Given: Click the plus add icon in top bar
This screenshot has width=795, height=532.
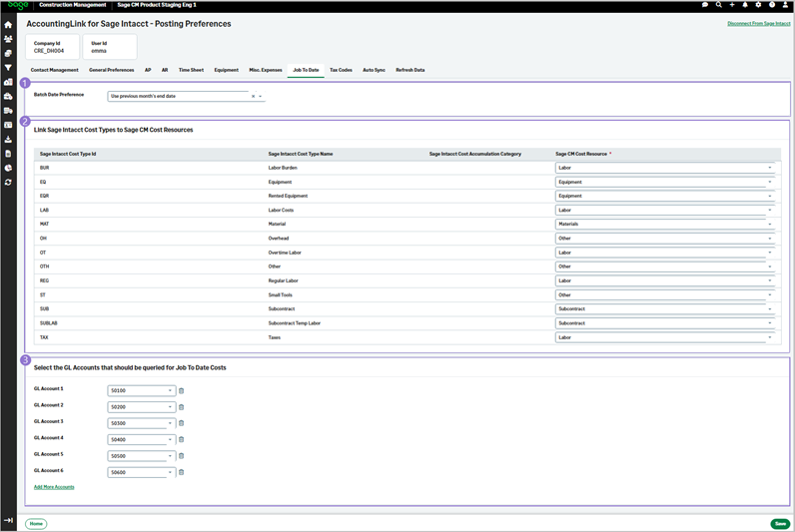Looking at the screenshot, I should [732, 5].
